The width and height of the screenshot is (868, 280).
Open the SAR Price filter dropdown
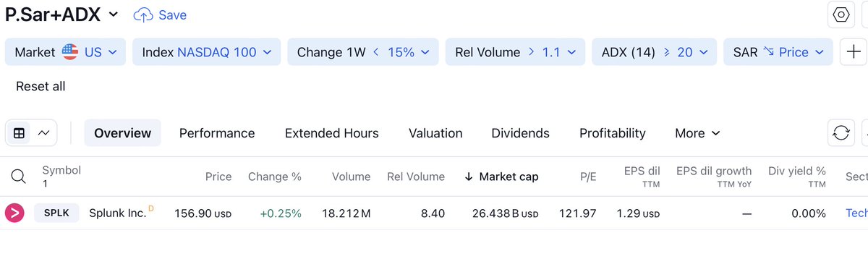click(x=778, y=52)
